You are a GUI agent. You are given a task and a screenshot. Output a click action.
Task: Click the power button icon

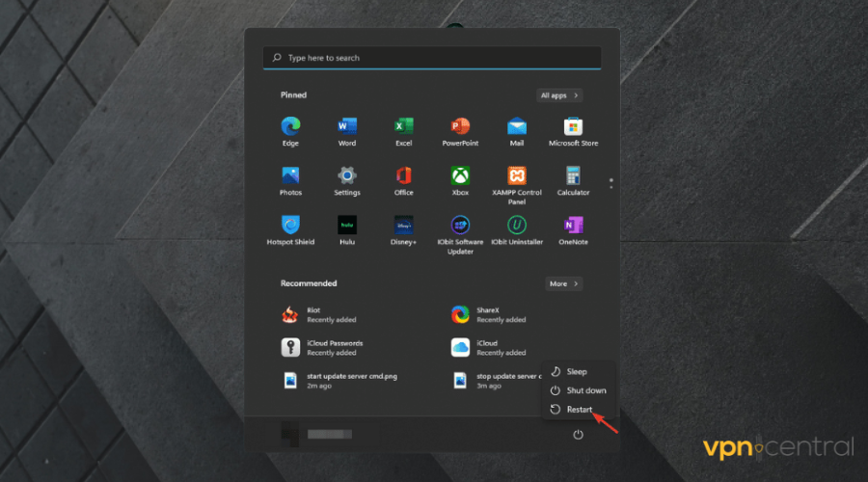(578, 435)
